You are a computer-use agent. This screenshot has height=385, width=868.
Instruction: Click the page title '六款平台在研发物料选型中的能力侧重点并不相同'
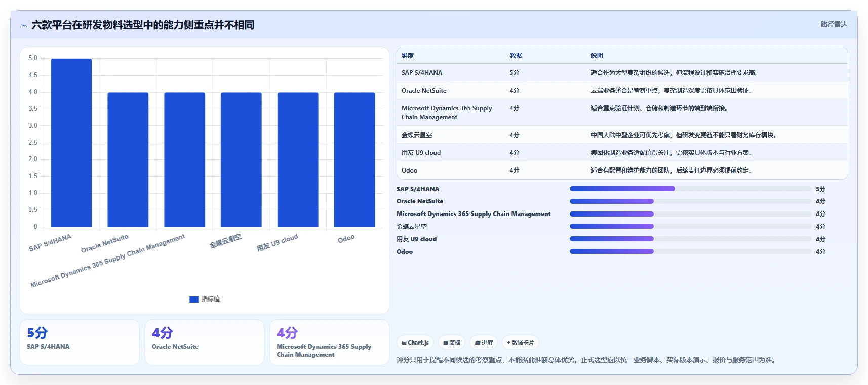coord(143,25)
